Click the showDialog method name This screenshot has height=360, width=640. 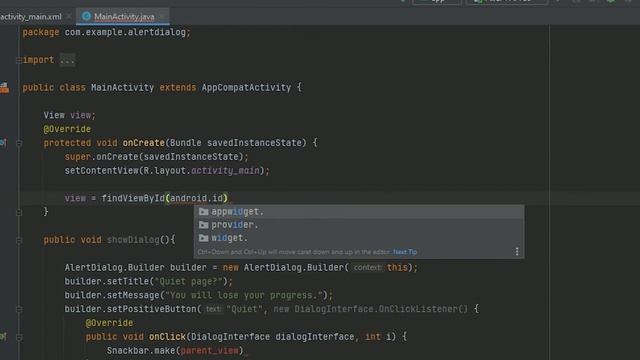(133, 240)
